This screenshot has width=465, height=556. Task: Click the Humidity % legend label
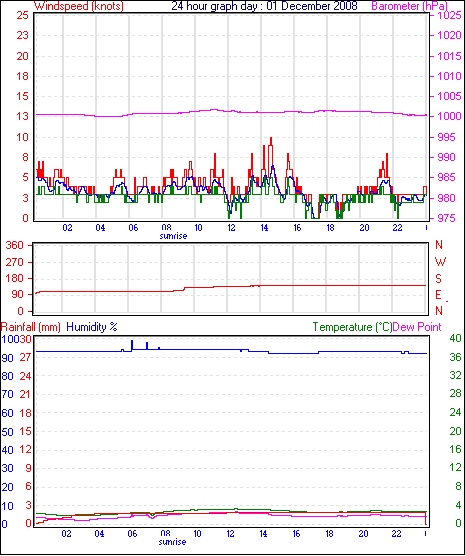[92, 327]
